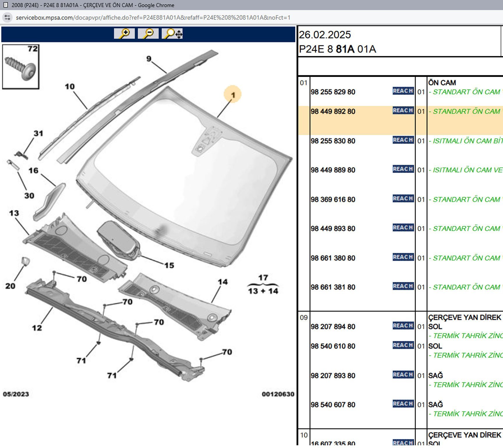Screen dimensions: 503x448
Task: Click the screw thumbnail labeled 72
Action: click(x=20, y=67)
